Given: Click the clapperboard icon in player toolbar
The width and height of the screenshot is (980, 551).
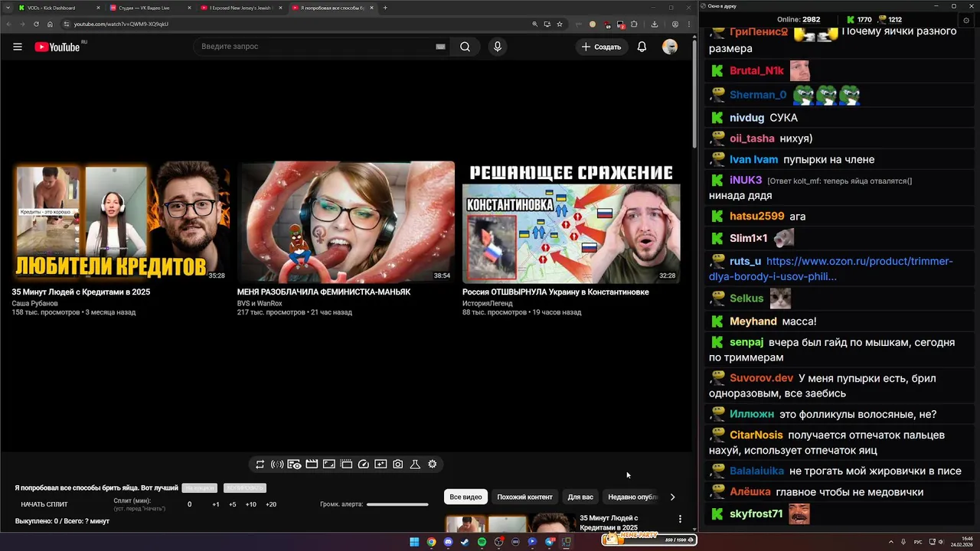Looking at the screenshot, I should click(x=312, y=465).
